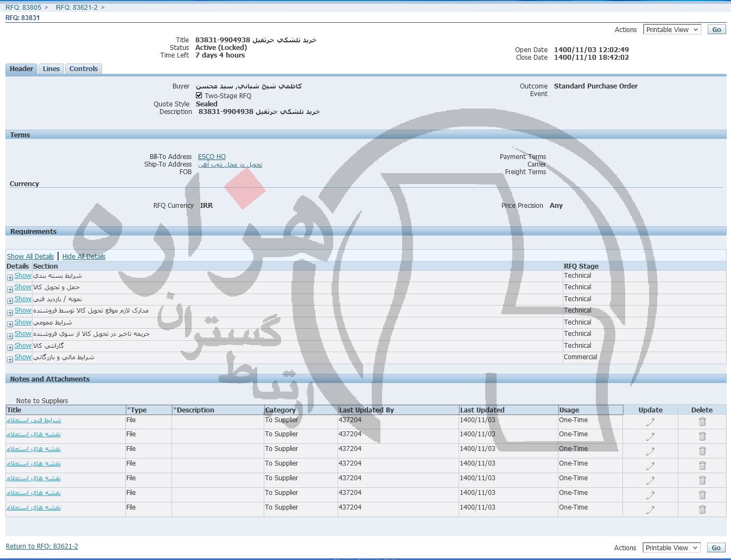Open the top Actions Printable View dropdown
Screen dimensions: 731x560
[672, 30]
